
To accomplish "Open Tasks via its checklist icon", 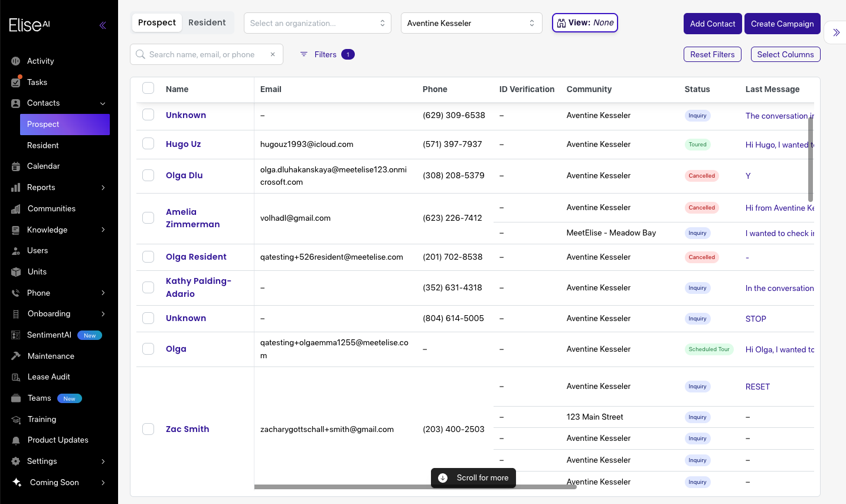I will coord(16,82).
